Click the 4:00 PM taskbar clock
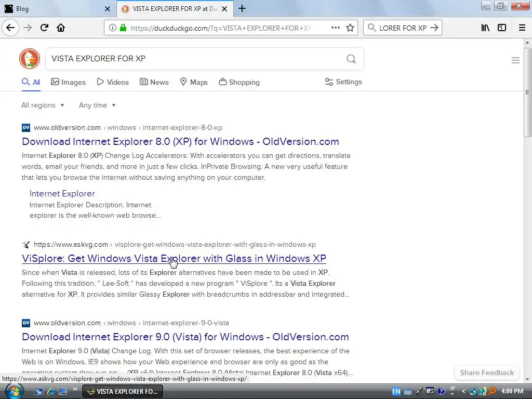The image size is (532, 399). [x=512, y=391]
